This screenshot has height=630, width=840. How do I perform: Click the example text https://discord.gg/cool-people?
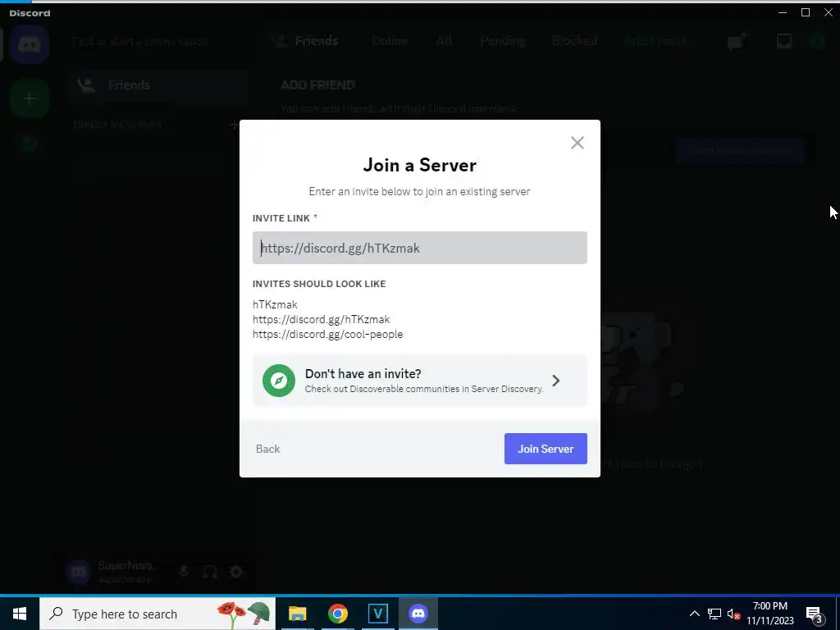(328, 335)
